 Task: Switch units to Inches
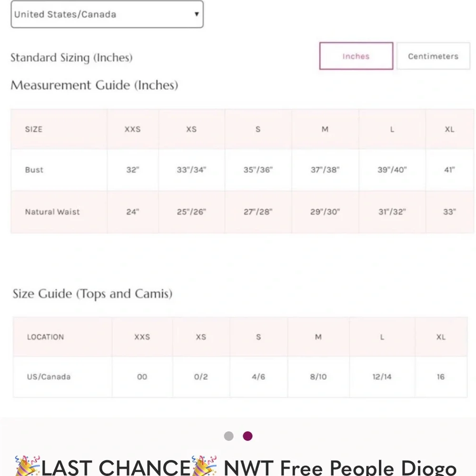point(356,56)
